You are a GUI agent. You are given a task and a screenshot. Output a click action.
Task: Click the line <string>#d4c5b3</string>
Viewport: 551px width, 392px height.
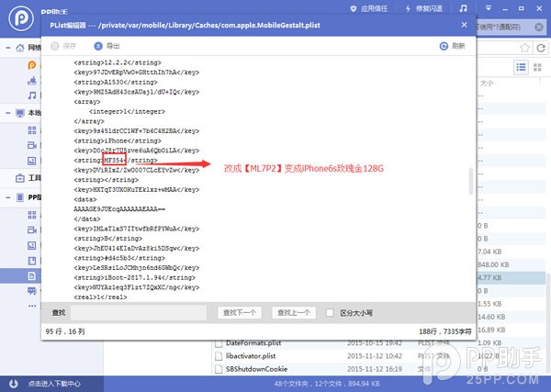tap(119, 258)
